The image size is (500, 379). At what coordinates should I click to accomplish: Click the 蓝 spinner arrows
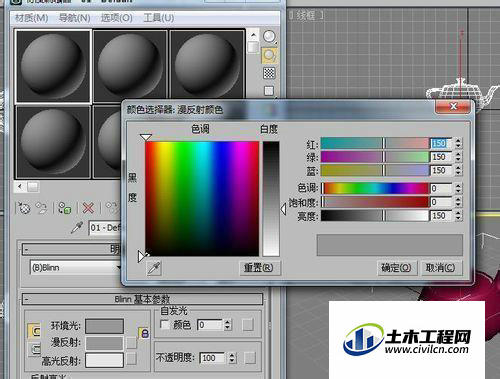(458, 170)
